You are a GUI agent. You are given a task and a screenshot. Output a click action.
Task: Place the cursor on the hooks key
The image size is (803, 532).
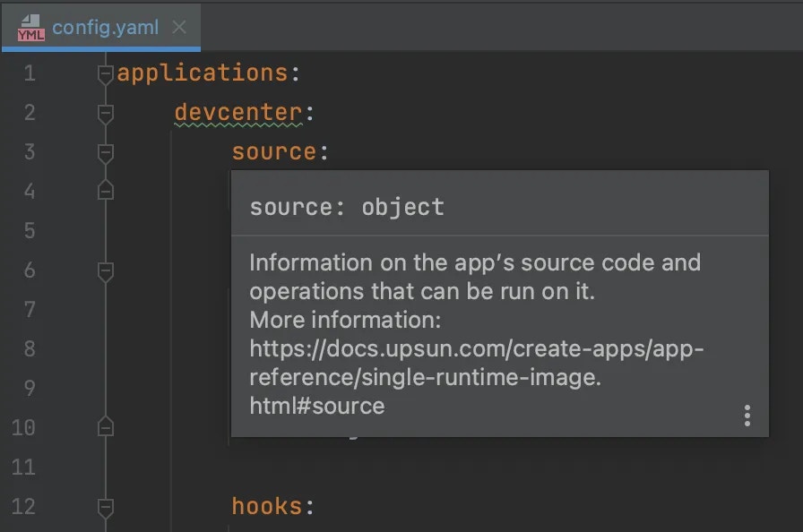pos(267,506)
